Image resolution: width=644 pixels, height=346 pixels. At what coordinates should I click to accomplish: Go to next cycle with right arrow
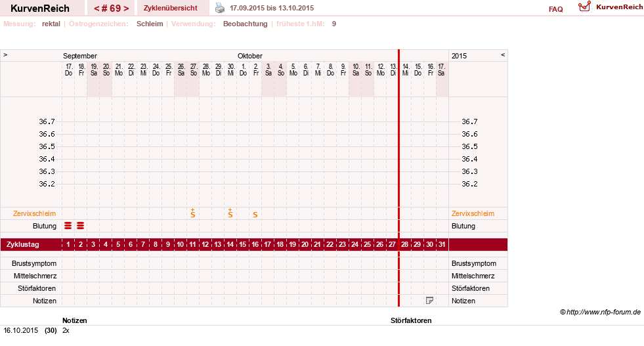(x=126, y=9)
